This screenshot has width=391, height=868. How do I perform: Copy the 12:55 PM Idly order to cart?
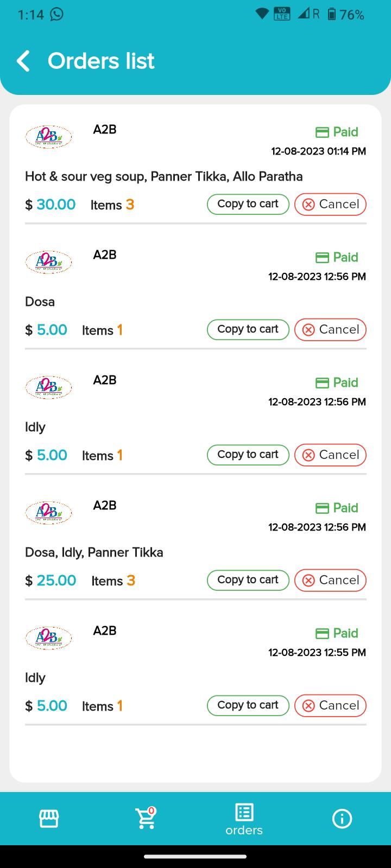(248, 705)
